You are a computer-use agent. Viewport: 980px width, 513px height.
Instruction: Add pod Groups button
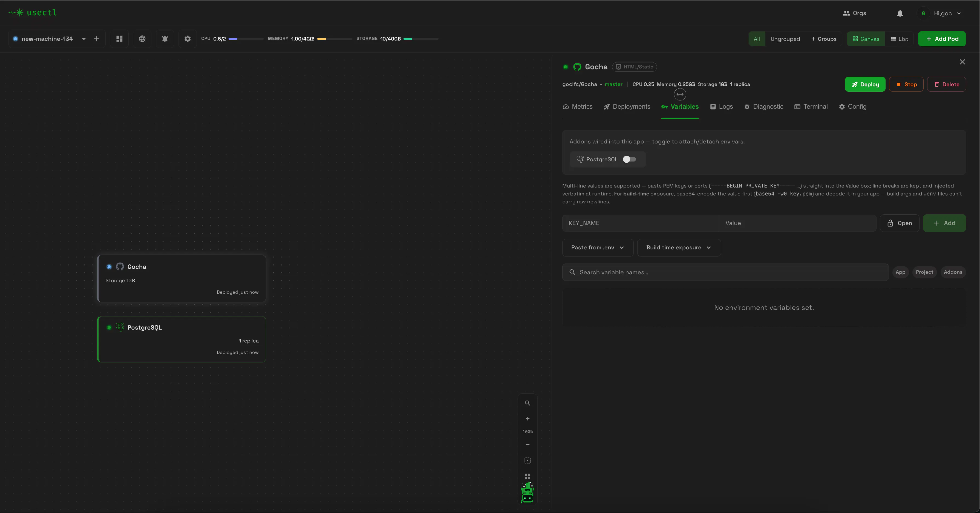[x=824, y=39]
